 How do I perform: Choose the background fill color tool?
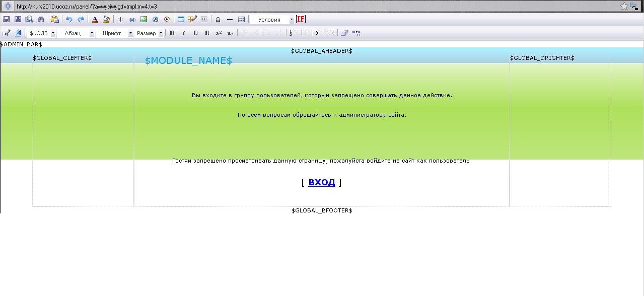(x=106, y=19)
